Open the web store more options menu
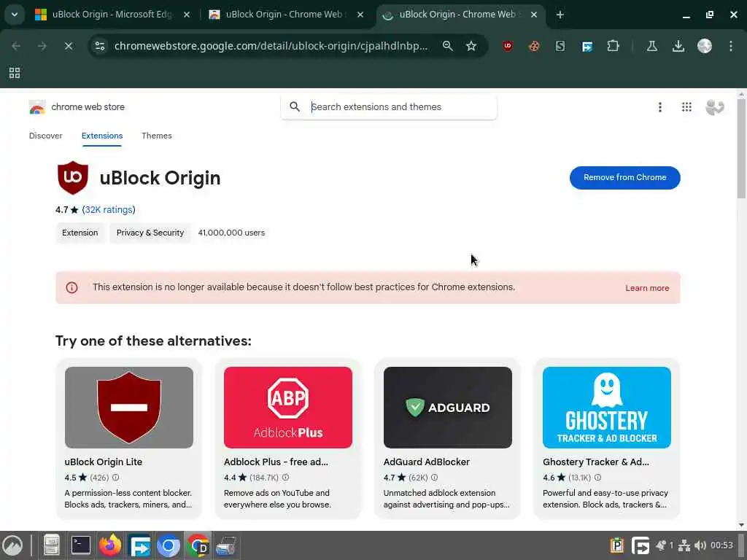This screenshot has width=747, height=560. point(659,107)
